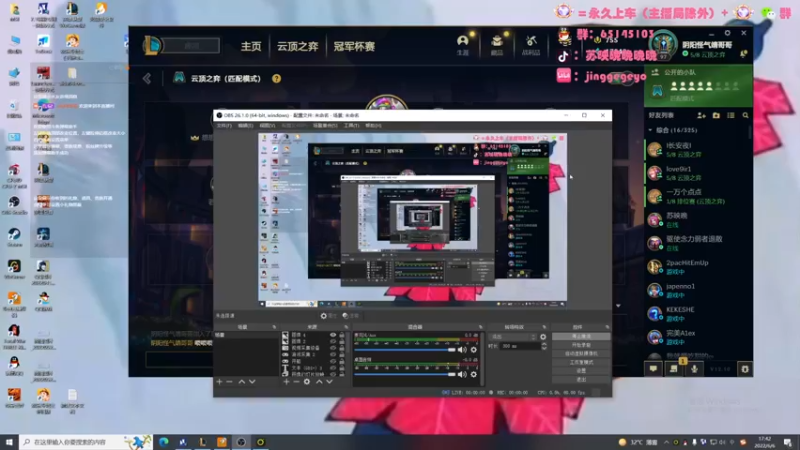The image size is (800, 450).
Task: Toggle lock of first source
Action: (342, 335)
